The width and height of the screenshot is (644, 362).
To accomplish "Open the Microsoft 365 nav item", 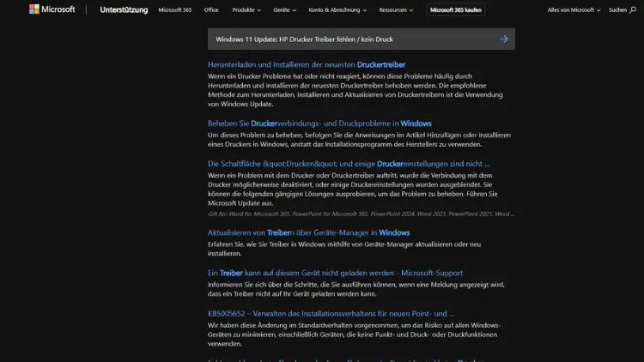I will click(x=175, y=9).
